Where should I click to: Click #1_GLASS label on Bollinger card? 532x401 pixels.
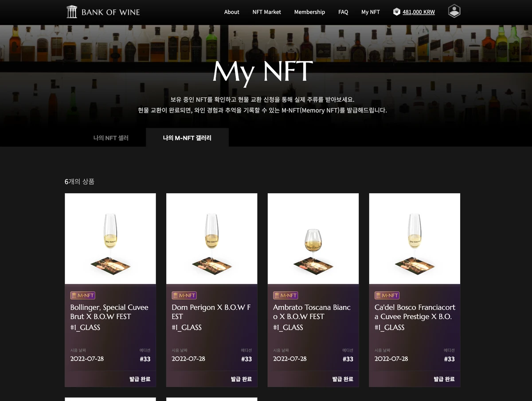click(x=85, y=327)
